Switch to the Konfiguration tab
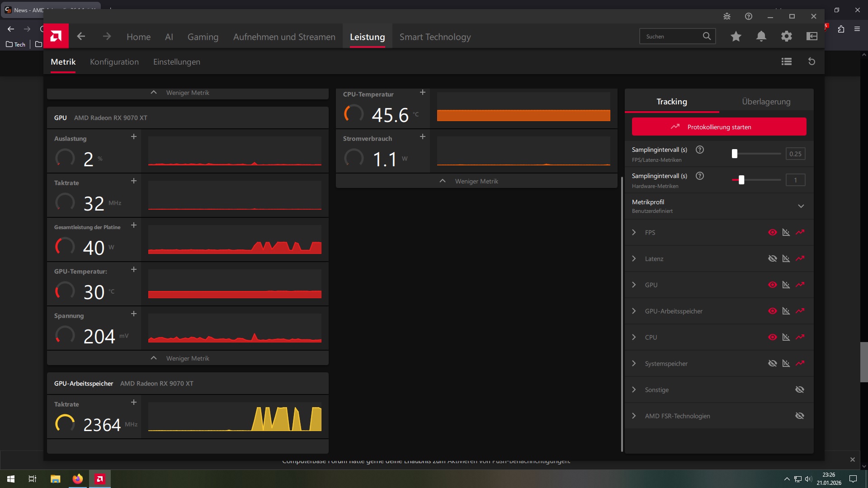The width and height of the screenshot is (868, 488). coord(114,62)
